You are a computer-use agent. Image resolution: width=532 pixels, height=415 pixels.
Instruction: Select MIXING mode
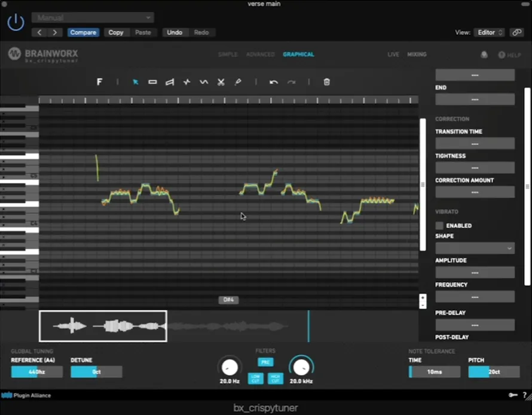point(417,54)
